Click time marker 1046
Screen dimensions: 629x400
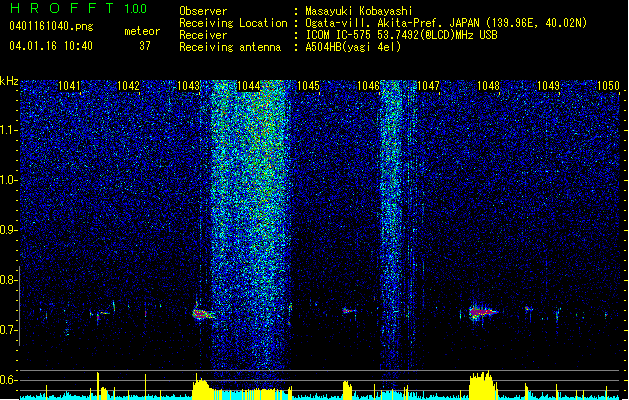pos(368,86)
